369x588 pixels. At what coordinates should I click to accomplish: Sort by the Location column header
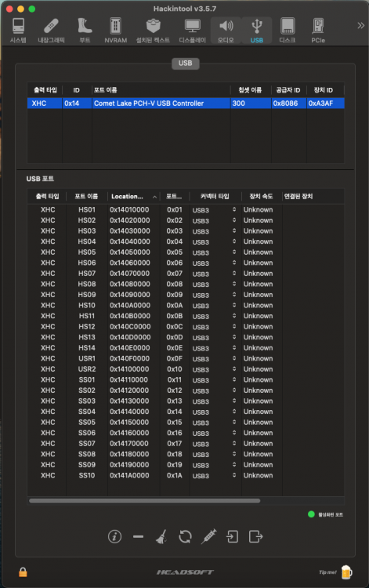(134, 197)
